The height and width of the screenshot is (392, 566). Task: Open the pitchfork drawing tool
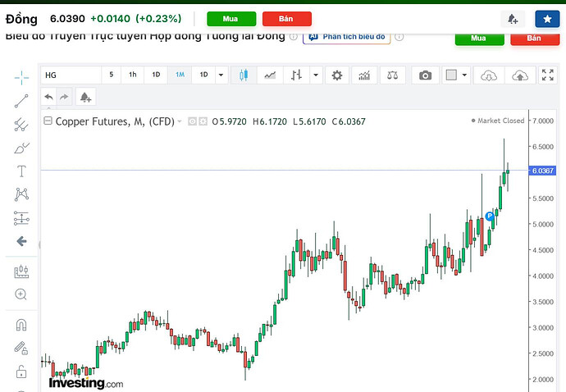[21, 125]
